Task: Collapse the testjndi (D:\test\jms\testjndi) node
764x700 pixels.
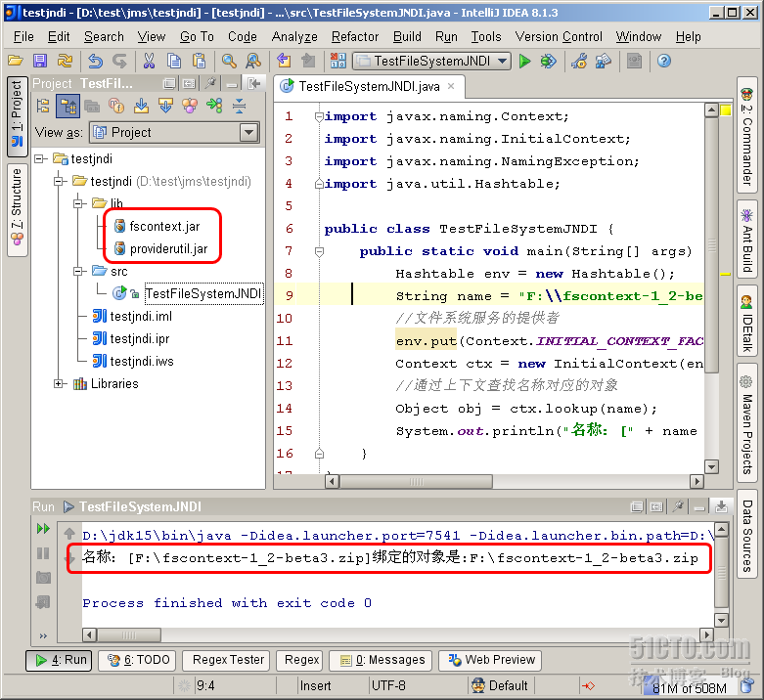Action: click(x=59, y=181)
